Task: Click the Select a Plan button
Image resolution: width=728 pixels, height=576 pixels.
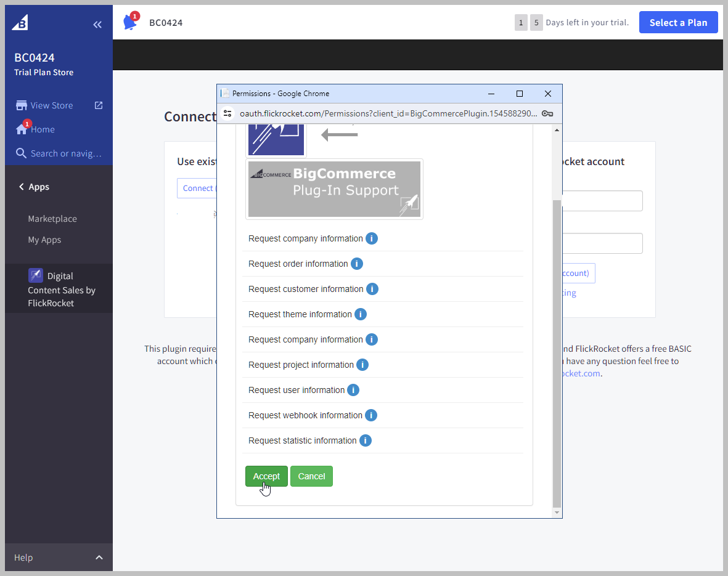Action: pos(678,23)
